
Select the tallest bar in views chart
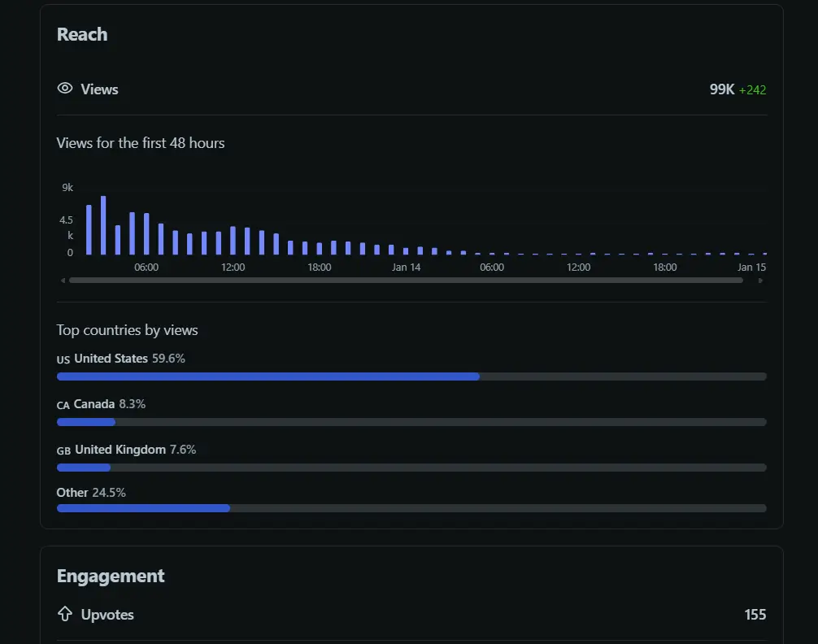103,225
